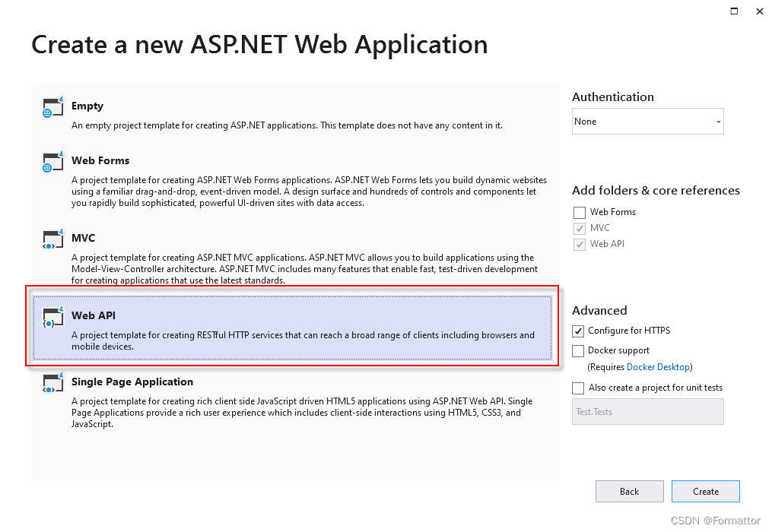
Task: Enable Docker support checkbox
Action: pos(578,351)
